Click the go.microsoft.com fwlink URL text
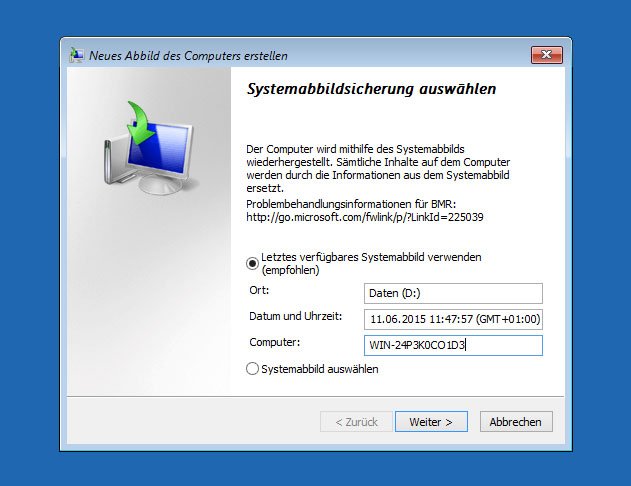The height and width of the screenshot is (486, 631). (x=365, y=217)
